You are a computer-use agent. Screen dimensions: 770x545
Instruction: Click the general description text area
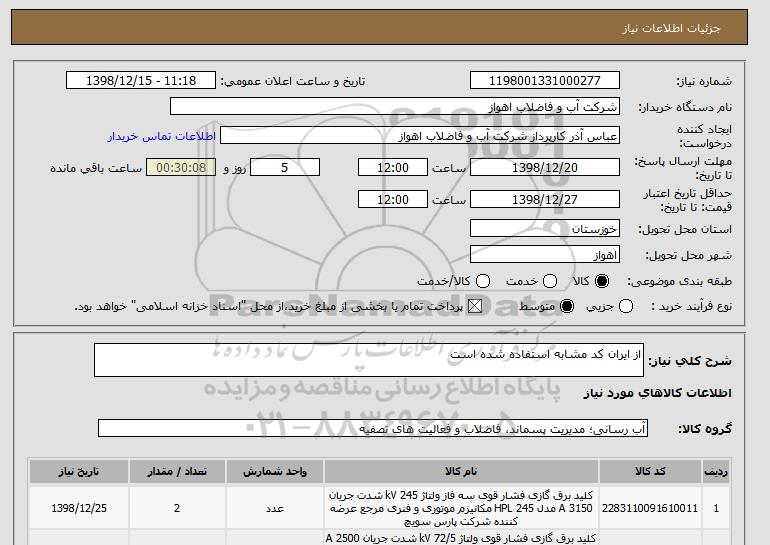tap(369, 360)
